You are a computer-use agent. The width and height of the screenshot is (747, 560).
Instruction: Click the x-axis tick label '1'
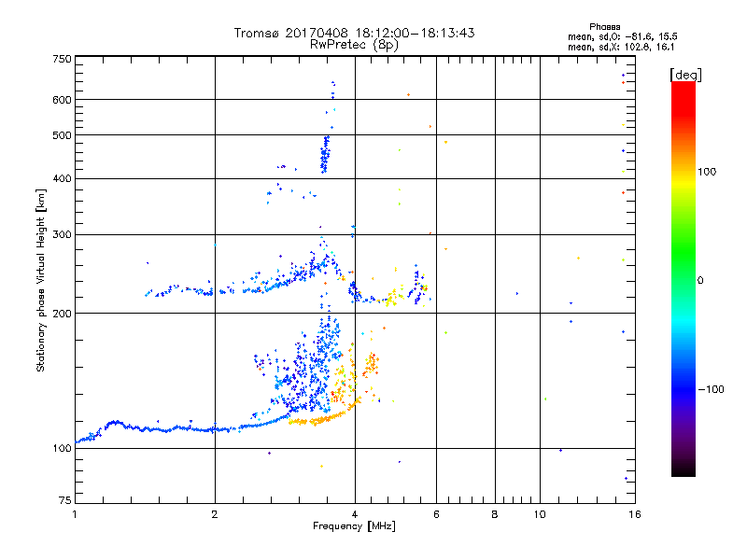(75, 514)
